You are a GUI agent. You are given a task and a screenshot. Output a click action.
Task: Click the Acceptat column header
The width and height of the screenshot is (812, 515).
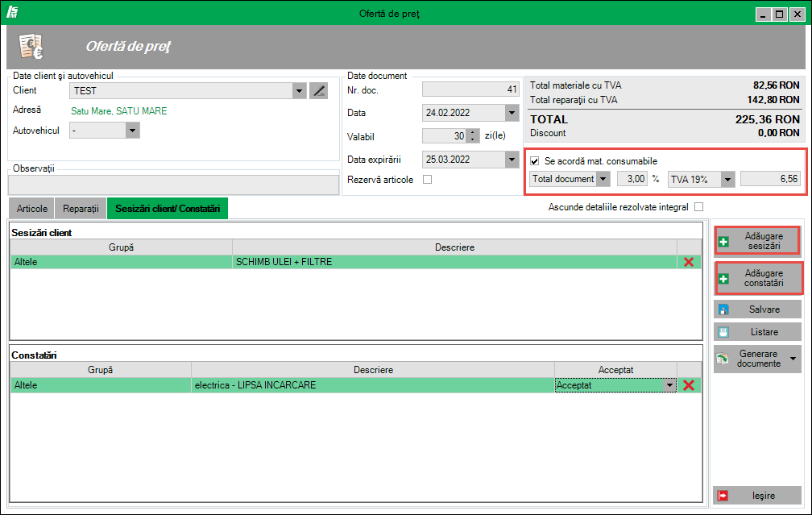[x=615, y=370]
